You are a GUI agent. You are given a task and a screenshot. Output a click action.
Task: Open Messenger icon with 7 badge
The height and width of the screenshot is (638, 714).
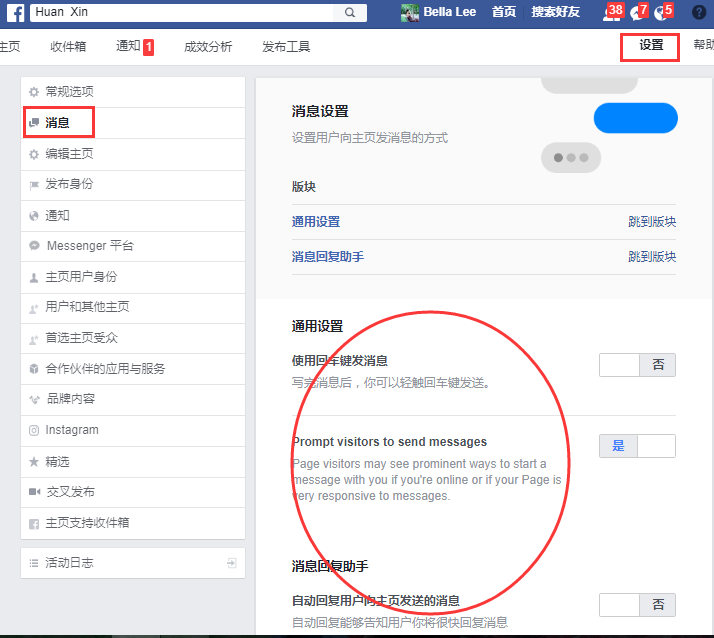(638, 12)
